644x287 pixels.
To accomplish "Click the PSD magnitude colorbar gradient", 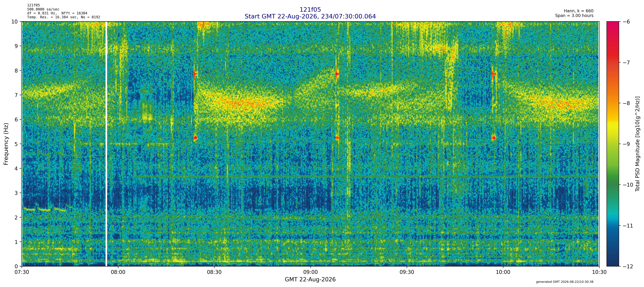I will [613, 144].
